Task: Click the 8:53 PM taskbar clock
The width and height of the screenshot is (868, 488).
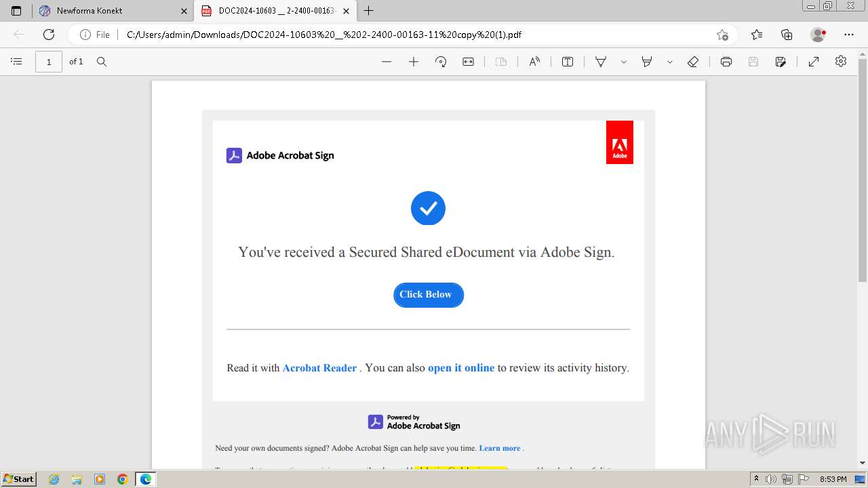Action: pos(833,479)
